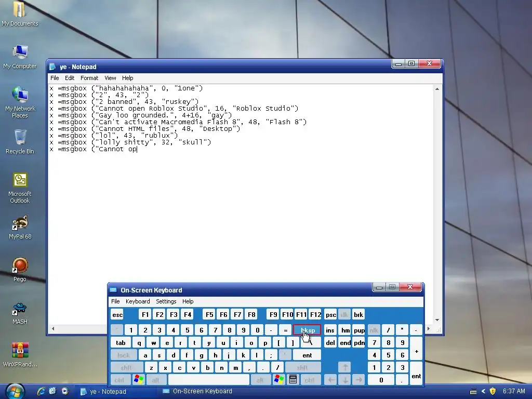Click the esc key
This screenshot has height=399, width=532.
coord(117,314)
